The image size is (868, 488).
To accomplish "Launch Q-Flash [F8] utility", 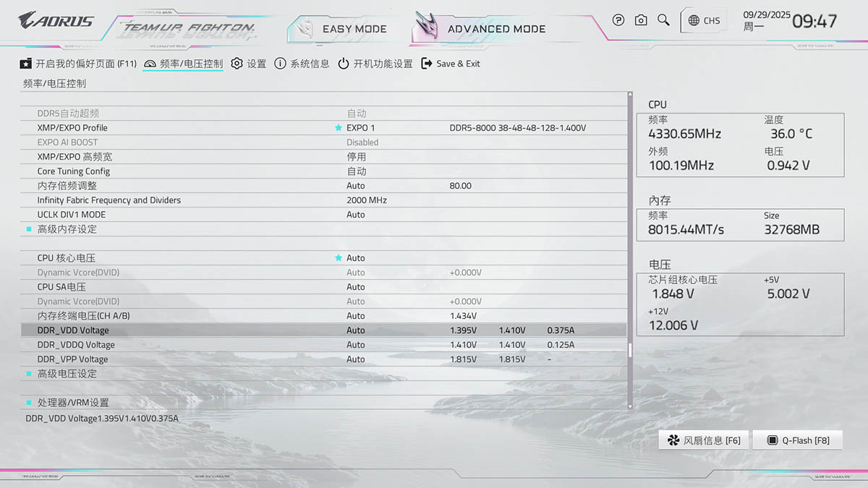I will [797, 440].
